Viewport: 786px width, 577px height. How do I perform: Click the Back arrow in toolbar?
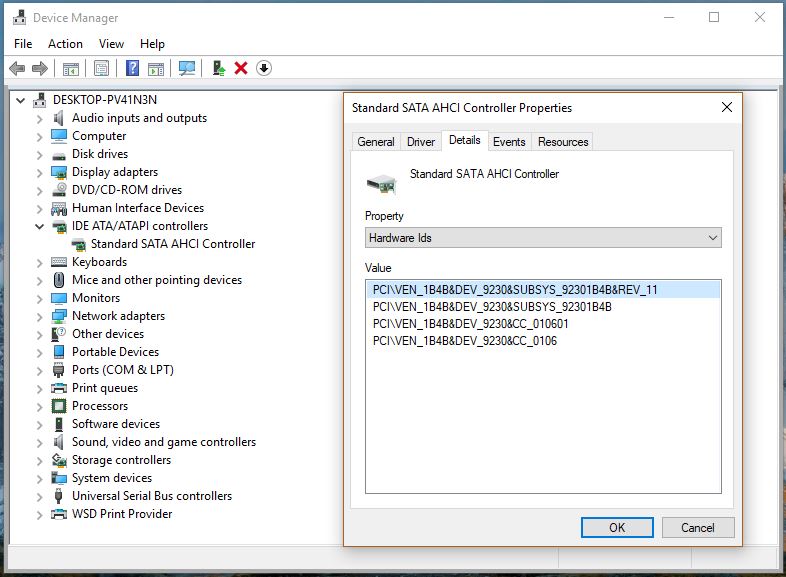pos(16,68)
